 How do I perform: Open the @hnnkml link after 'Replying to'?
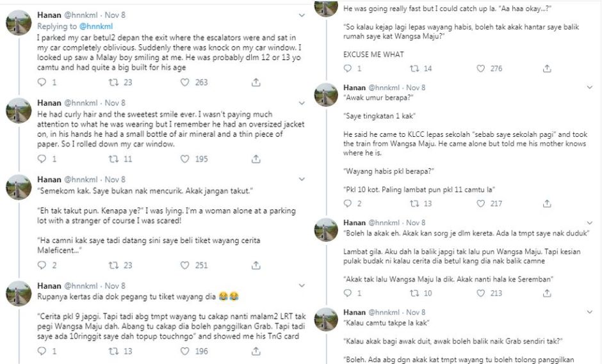95,26
